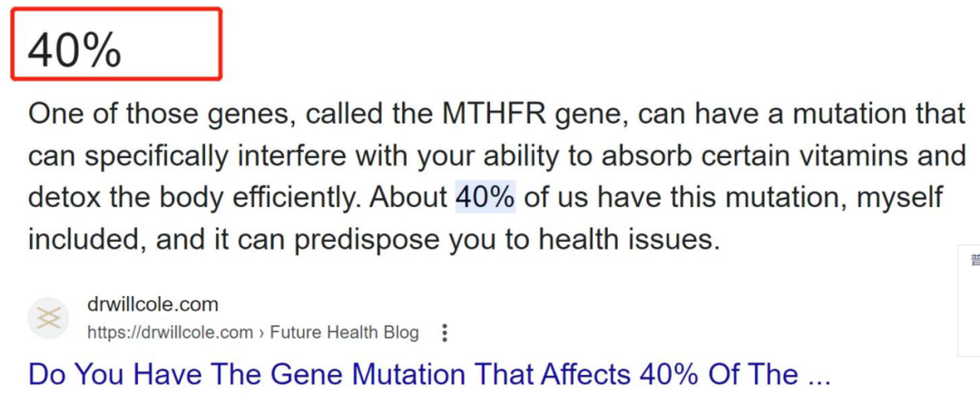Click the highlighted 40% in the snippet
Viewport: 980px width, 405px height.
[x=485, y=197]
